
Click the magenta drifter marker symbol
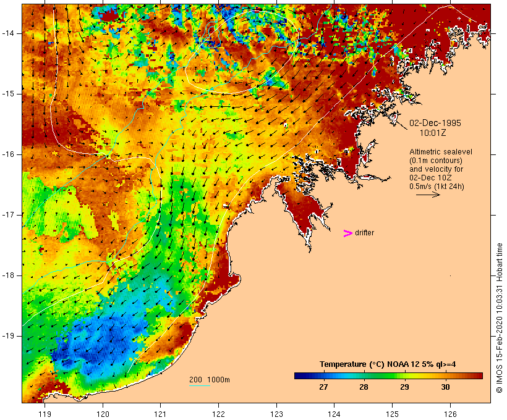click(x=348, y=233)
